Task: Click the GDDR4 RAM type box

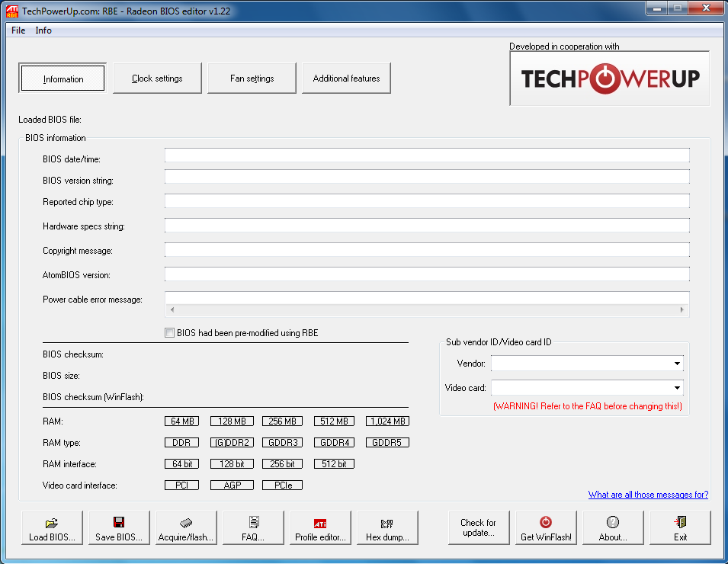Action: [x=335, y=442]
